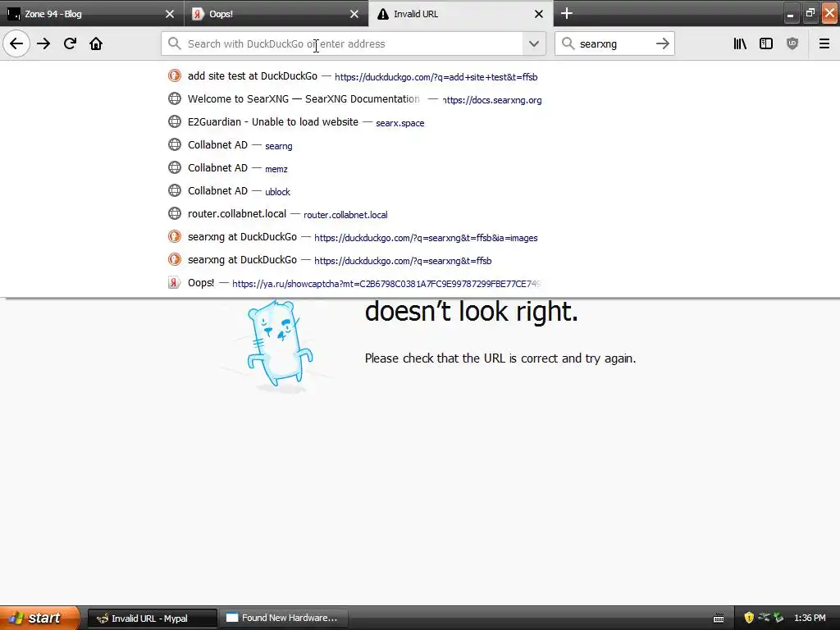The height and width of the screenshot is (630, 840).
Task: Click globe icon beside E2Guardian entry
Action: [175, 121]
